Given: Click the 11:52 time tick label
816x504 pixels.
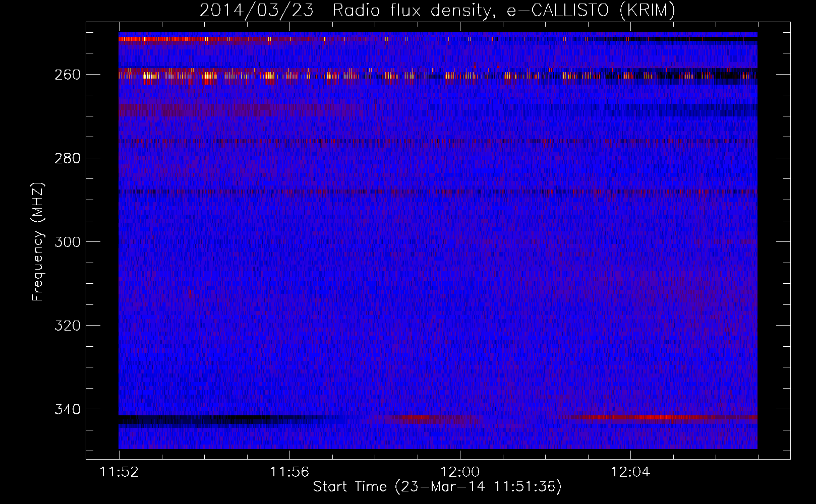Looking at the screenshot, I should click(120, 472).
